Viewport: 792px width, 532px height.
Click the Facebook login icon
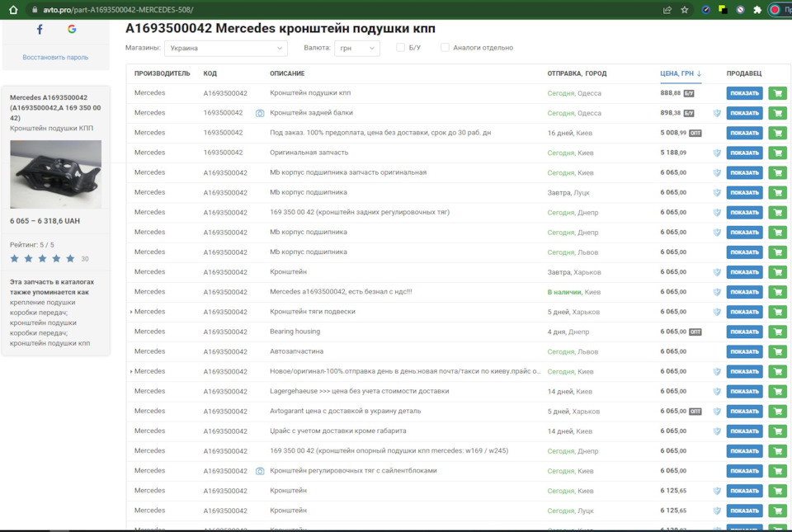[x=40, y=29]
